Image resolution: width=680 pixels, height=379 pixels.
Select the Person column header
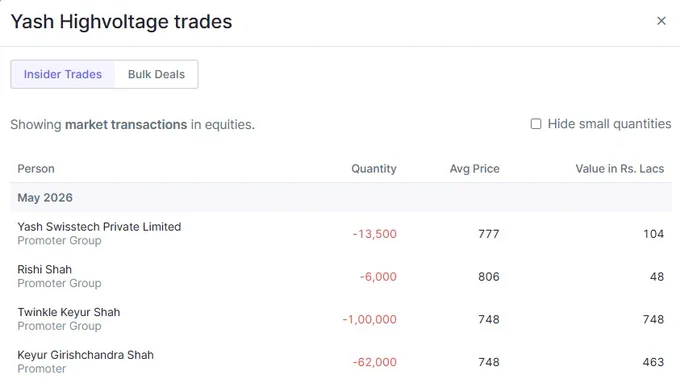36,169
